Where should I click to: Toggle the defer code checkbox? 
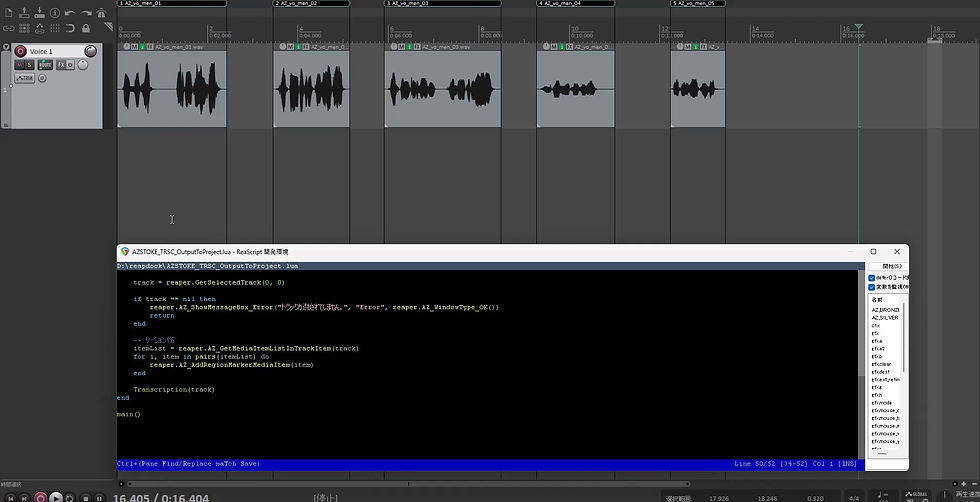pyautogui.click(x=872, y=278)
